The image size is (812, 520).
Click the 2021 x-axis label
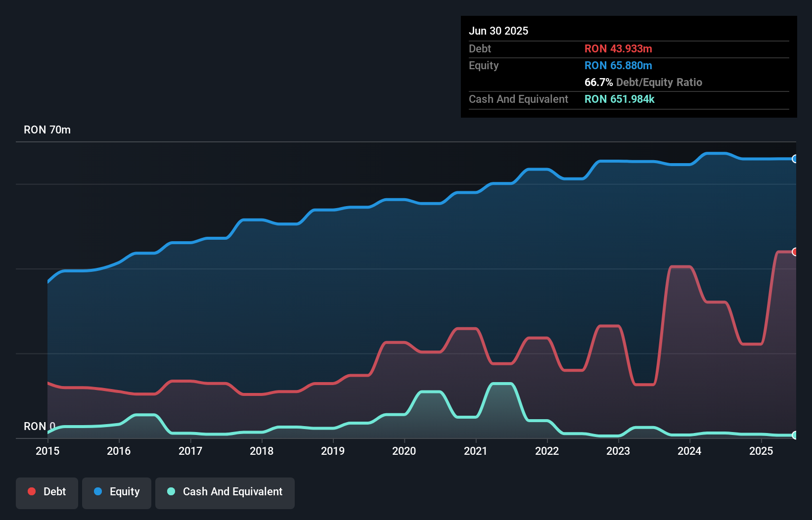click(x=476, y=451)
